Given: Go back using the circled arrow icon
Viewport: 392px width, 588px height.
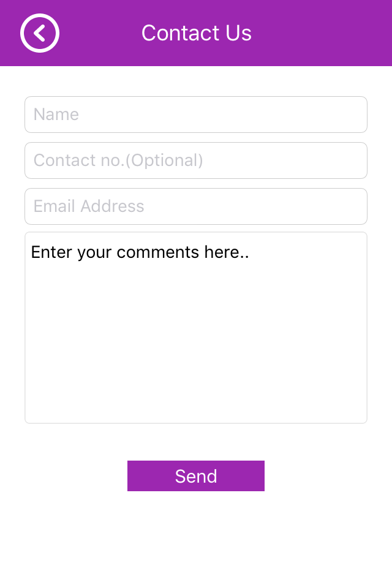Looking at the screenshot, I should [x=40, y=33].
